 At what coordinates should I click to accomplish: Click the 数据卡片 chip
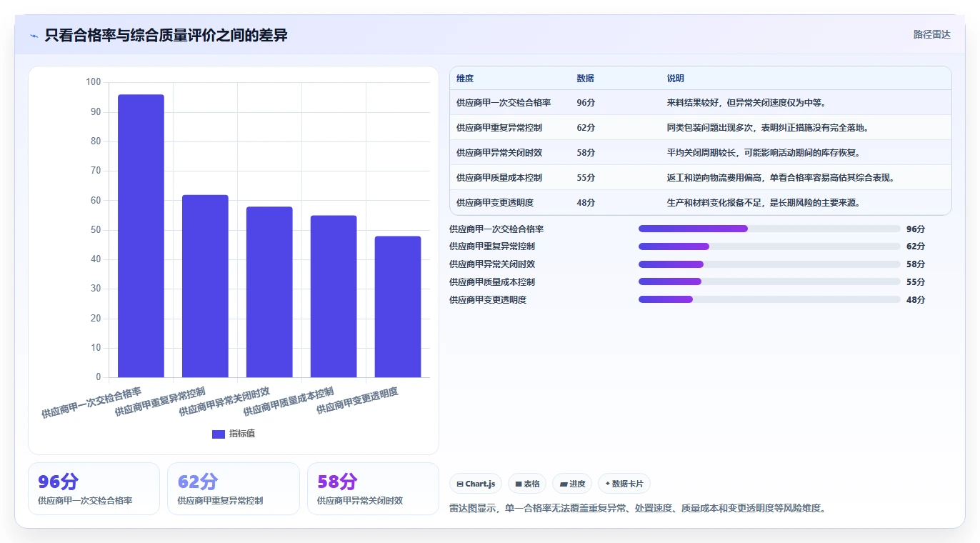(624, 484)
